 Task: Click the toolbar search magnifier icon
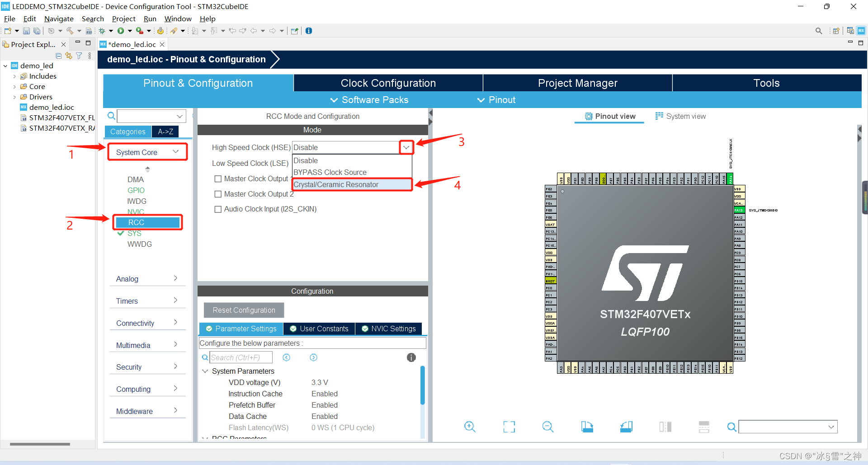click(x=819, y=31)
